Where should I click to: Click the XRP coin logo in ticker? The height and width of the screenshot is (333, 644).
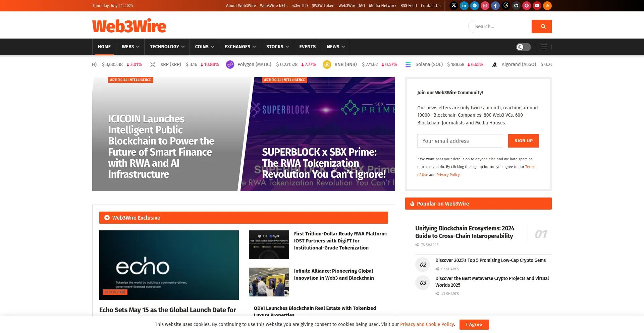tap(153, 64)
